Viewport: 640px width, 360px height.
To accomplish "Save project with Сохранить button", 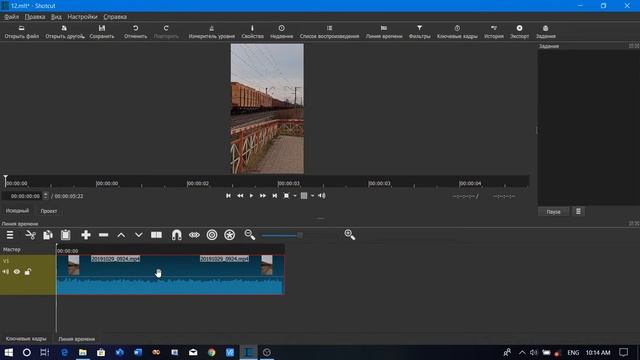I will click(102, 32).
